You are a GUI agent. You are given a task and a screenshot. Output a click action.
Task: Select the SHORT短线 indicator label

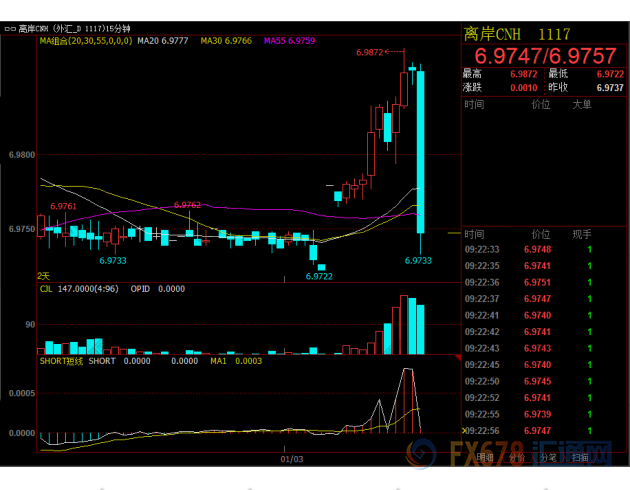pyautogui.click(x=61, y=361)
